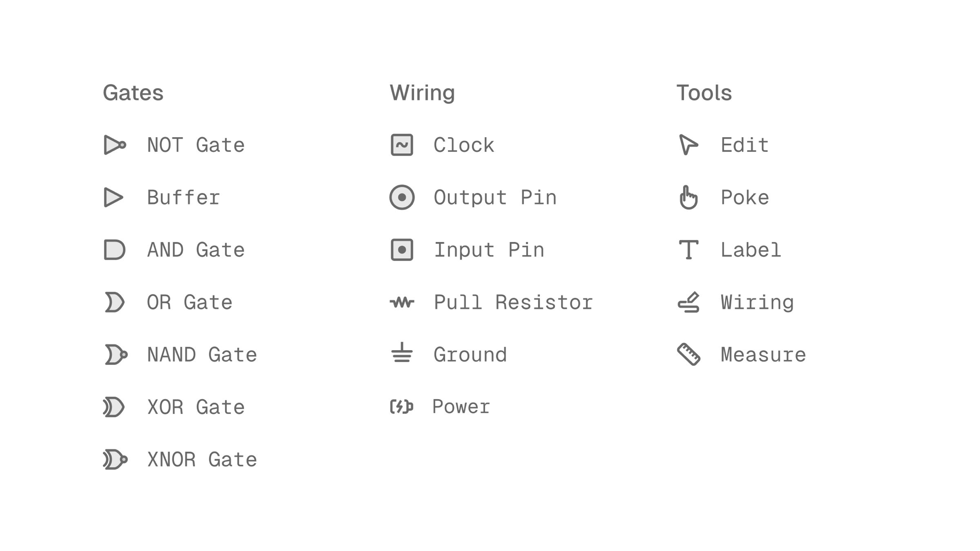Click the XOR Gate icon

click(114, 407)
